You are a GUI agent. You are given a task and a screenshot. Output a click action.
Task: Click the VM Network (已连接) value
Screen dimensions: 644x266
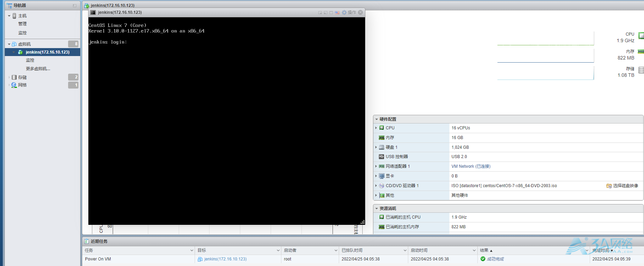(x=471, y=166)
